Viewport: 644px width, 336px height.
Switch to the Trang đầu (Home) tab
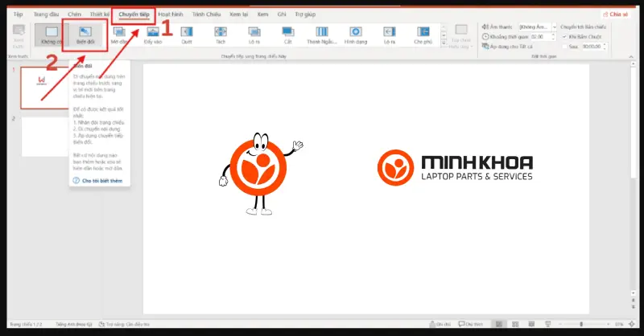click(46, 14)
